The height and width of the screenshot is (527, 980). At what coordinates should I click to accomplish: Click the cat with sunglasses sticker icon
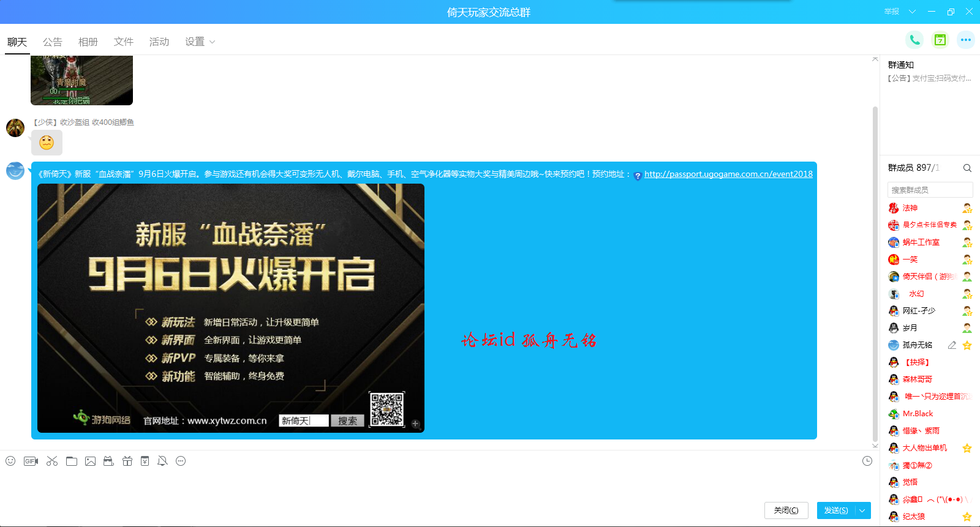click(108, 461)
